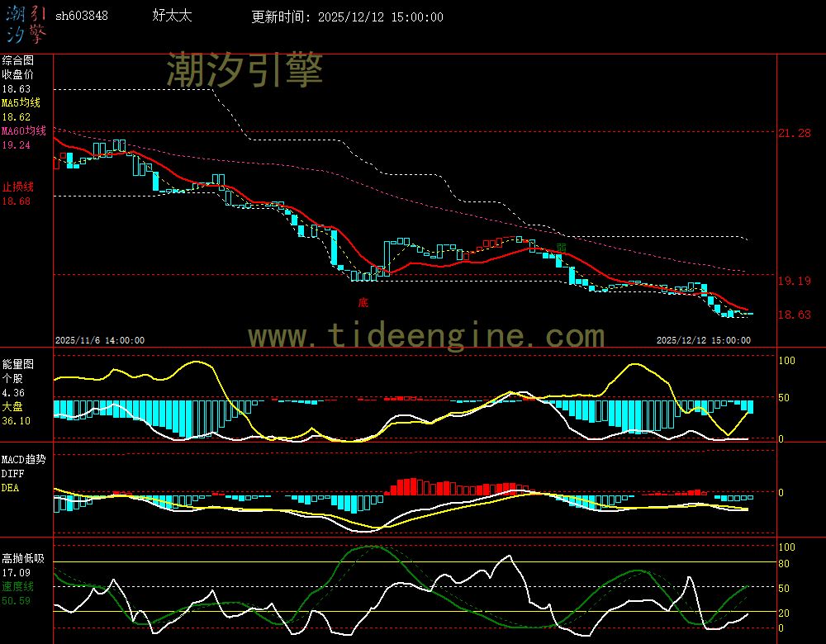Click the DIFF indicator label in MACD panel
This screenshot has width=826, height=644.
(12, 474)
